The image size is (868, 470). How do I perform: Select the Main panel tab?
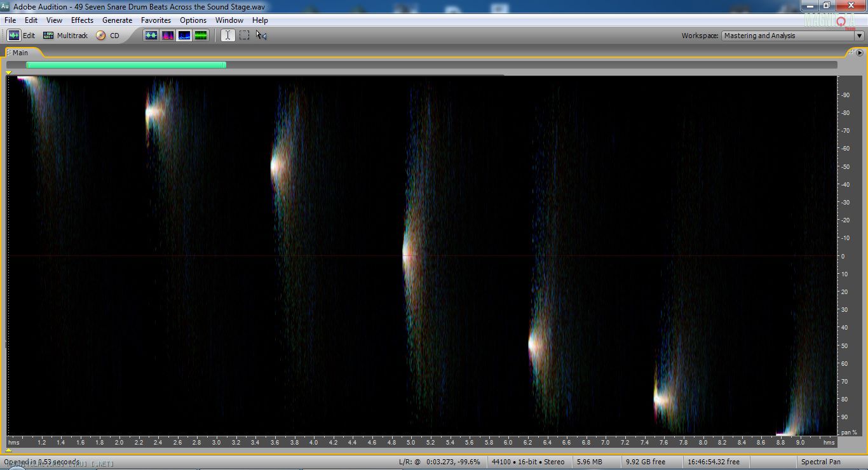[20, 53]
